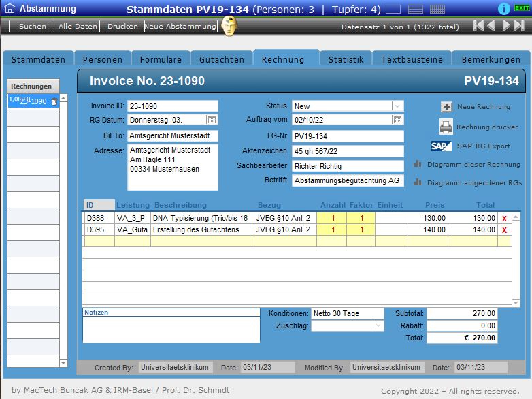Click the Neue Rechnung plus icon
This screenshot has width=532, height=399.
pos(446,107)
